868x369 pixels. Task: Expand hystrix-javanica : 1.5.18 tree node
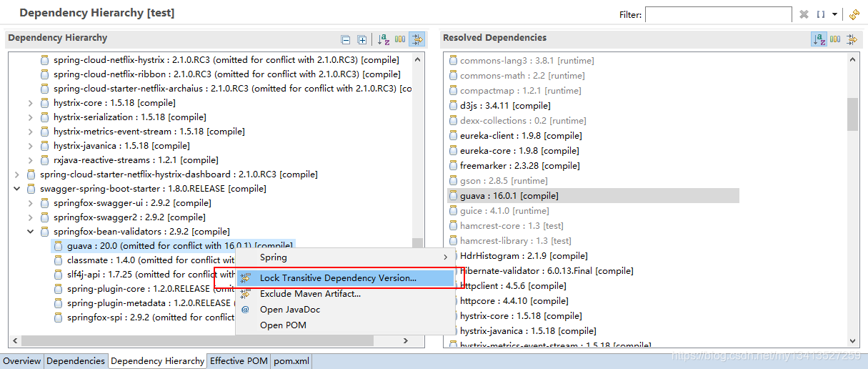[30, 146]
